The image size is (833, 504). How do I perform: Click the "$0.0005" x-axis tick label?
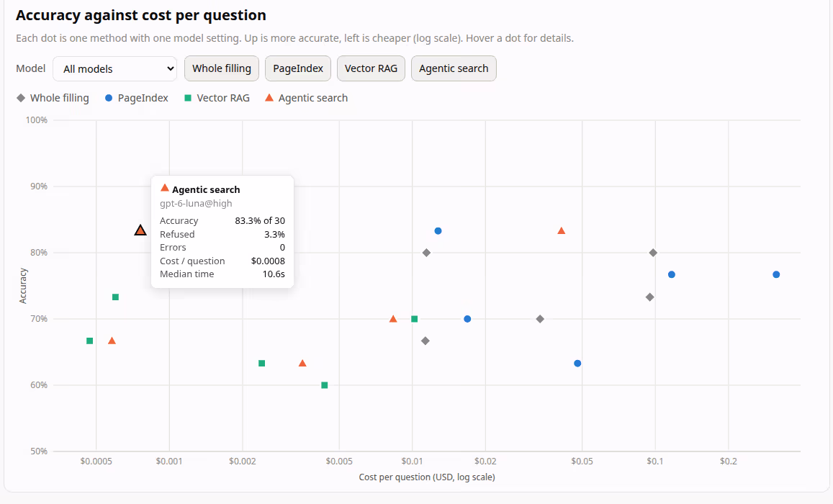click(96, 461)
